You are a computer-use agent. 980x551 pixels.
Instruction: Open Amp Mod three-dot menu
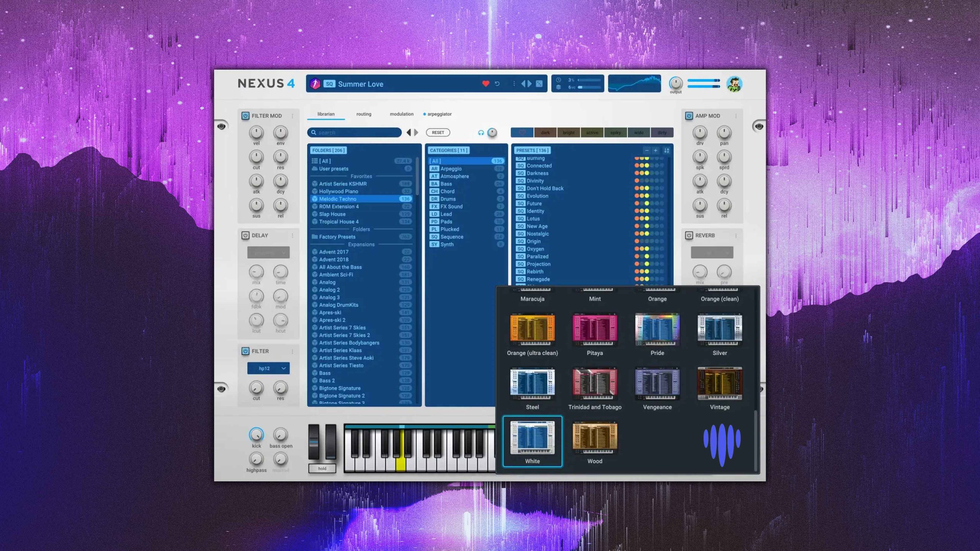[736, 116]
